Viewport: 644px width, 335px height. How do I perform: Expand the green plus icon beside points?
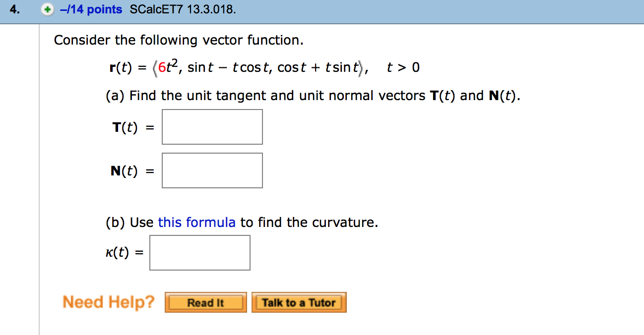point(48,10)
